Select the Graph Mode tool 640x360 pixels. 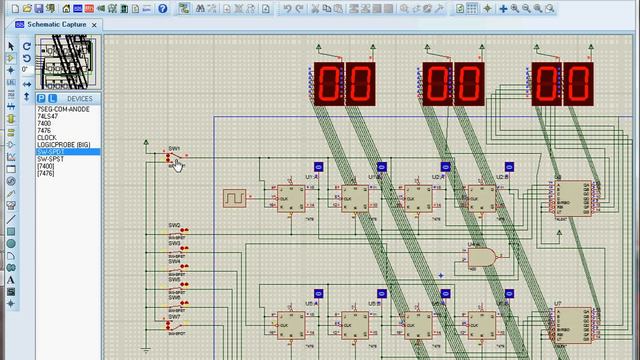pos(11,157)
